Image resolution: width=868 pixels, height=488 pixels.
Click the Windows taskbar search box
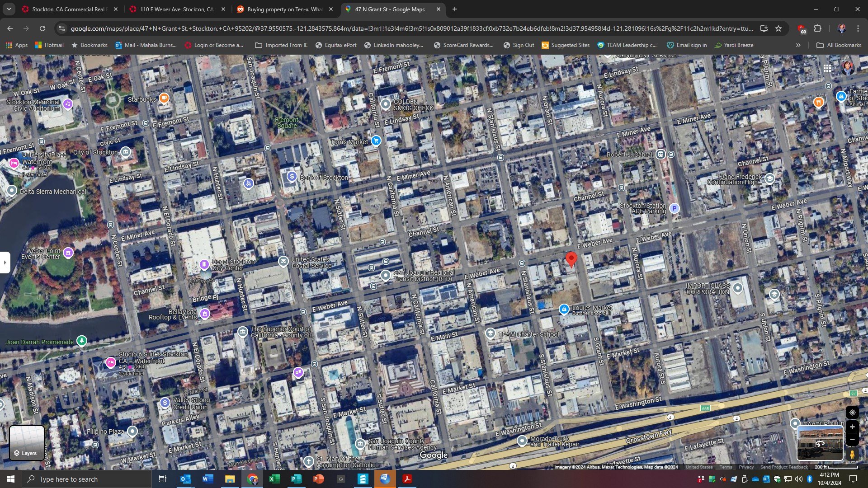[x=87, y=479]
